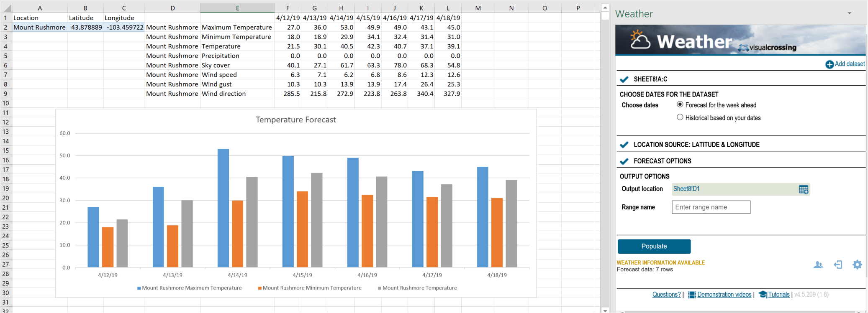Click the film strip demonstration videos icon
The width and height of the screenshot is (868, 313).
tap(692, 295)
